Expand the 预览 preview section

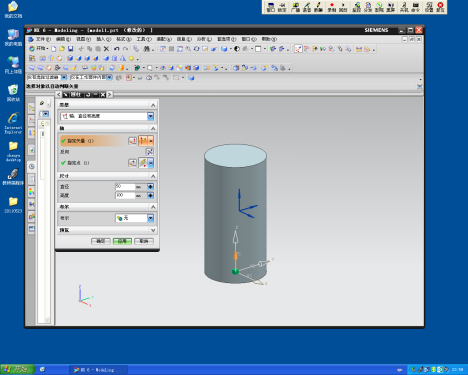[x=153, y=230]
